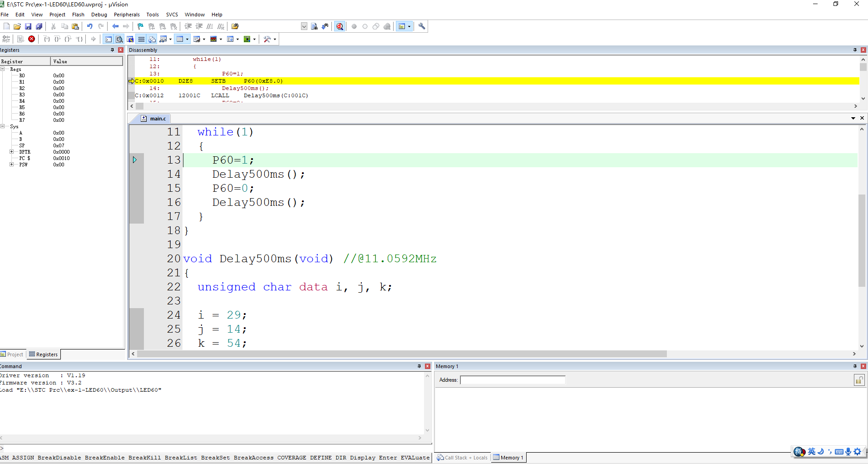Toggle the Memory 1 lock icon
Viewport: 868px width, 464px height.
click(x=858, y=380)
